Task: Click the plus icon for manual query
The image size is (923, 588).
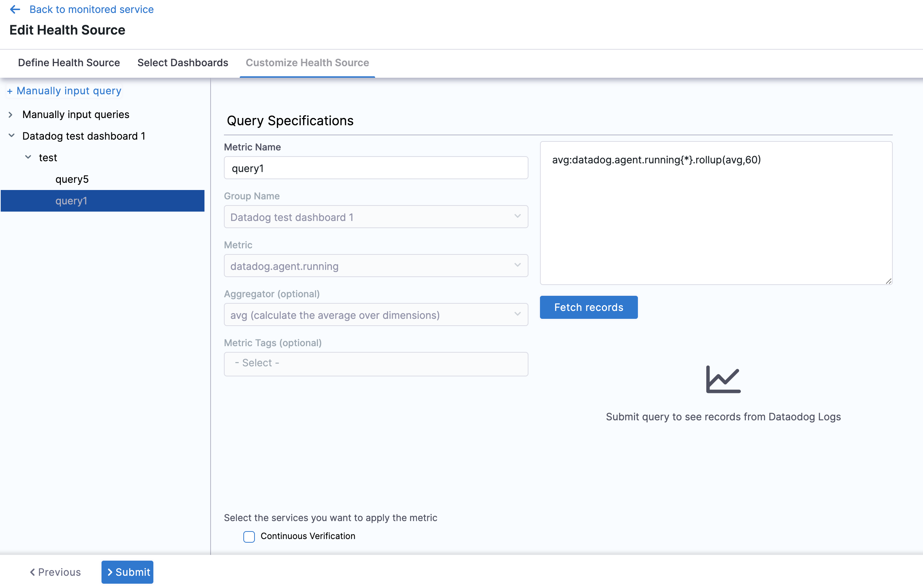Action: 10,91
